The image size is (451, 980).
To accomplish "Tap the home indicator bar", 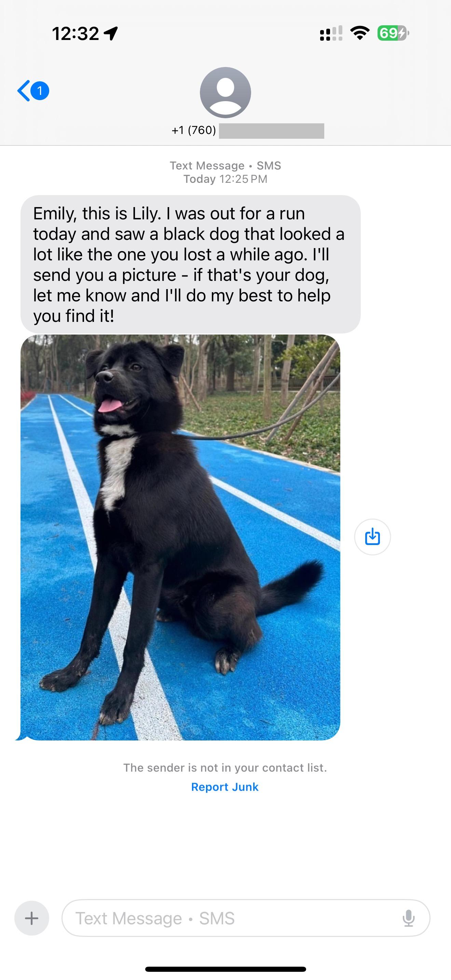I will click(x=225, y=969).
